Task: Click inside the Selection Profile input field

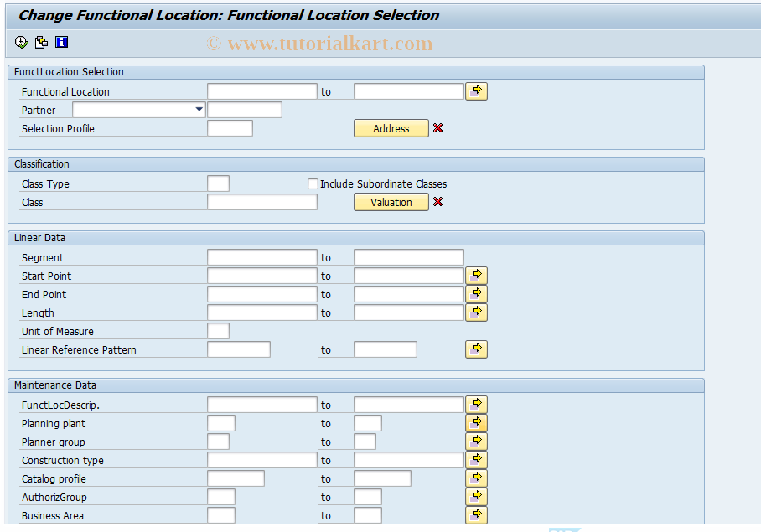Action: [230, 127]
